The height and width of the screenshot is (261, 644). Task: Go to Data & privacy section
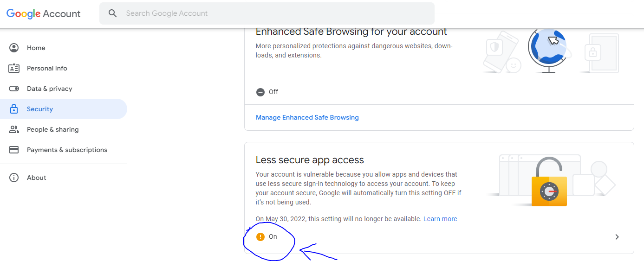50,89
